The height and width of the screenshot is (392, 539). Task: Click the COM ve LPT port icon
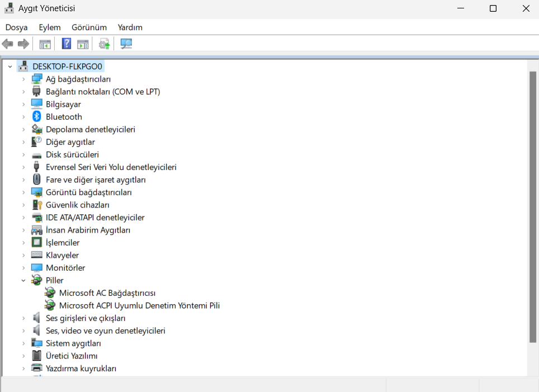click(36, 92)
